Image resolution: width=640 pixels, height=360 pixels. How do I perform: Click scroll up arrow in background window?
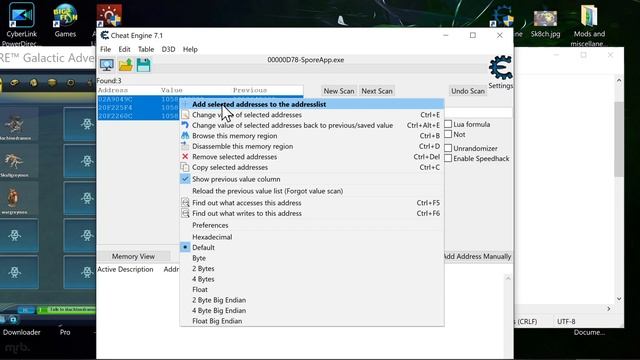point(619,81)
